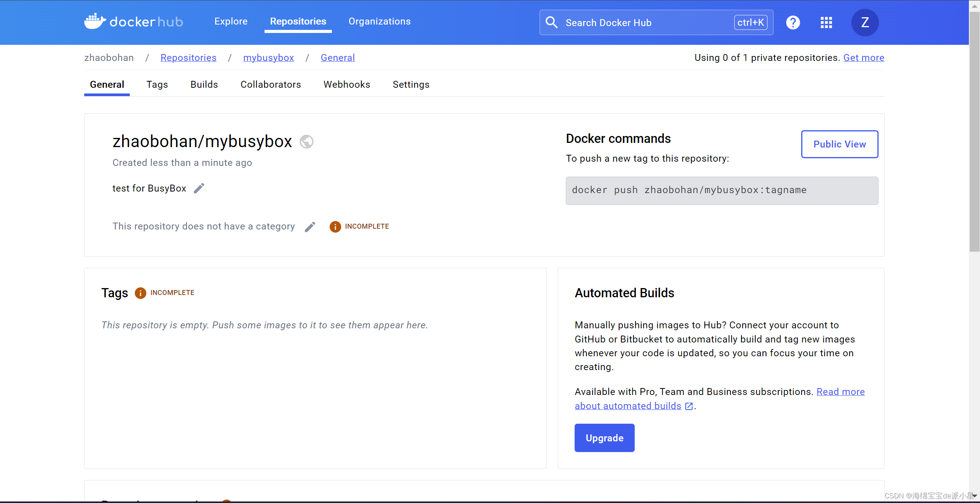Click INCOMPLETE label next to Tags heading

pos(172,293)
